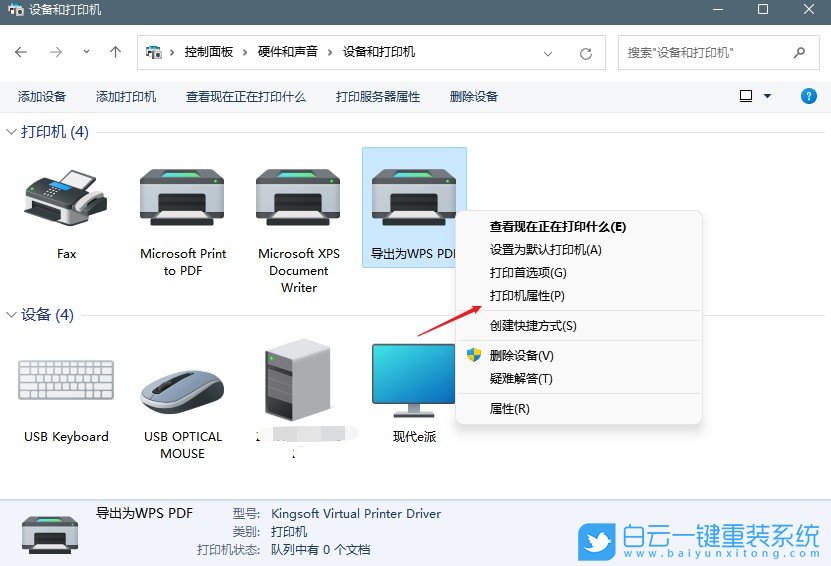Viewport: 831px width, 566px height.
Task: Click the 类别 value 打印机
Action: click(x=289, y=532)
